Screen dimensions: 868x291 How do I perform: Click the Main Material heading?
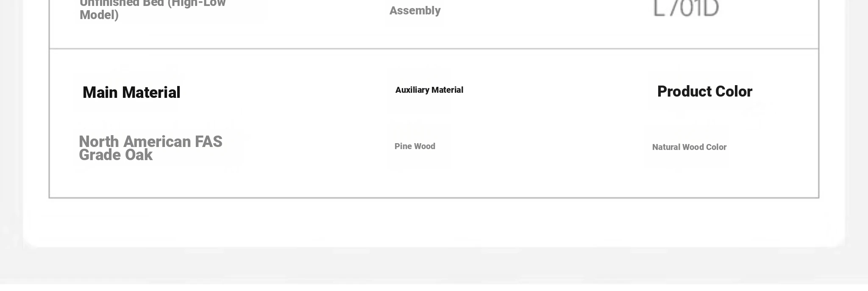pos(131,93)
